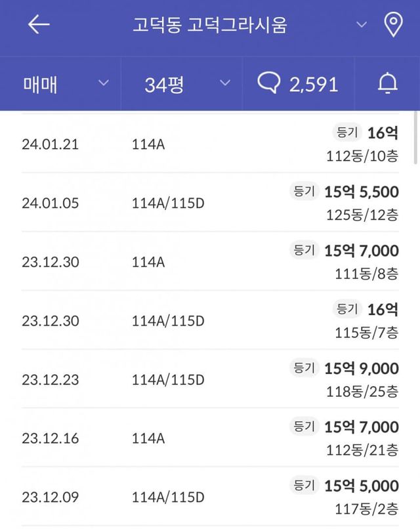Tap the 등기 badge on the 112동/10층 row
Viewport: 420px width, 529px height.
tap(346, 133)
